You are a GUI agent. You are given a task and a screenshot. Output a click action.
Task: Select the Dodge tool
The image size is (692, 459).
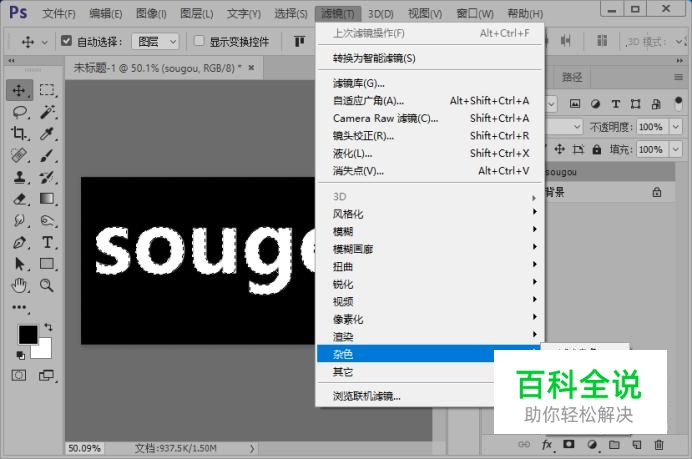point(47,220)
